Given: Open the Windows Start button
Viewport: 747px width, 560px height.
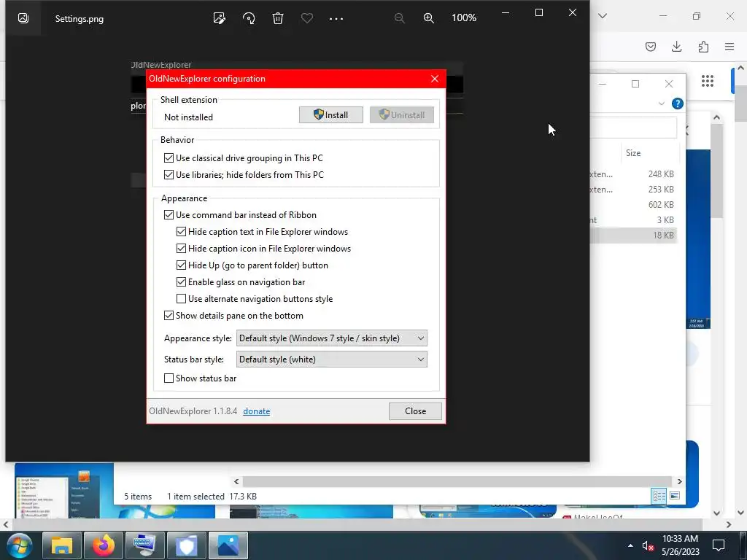Looking at the screenshot, I should point(19,545).
